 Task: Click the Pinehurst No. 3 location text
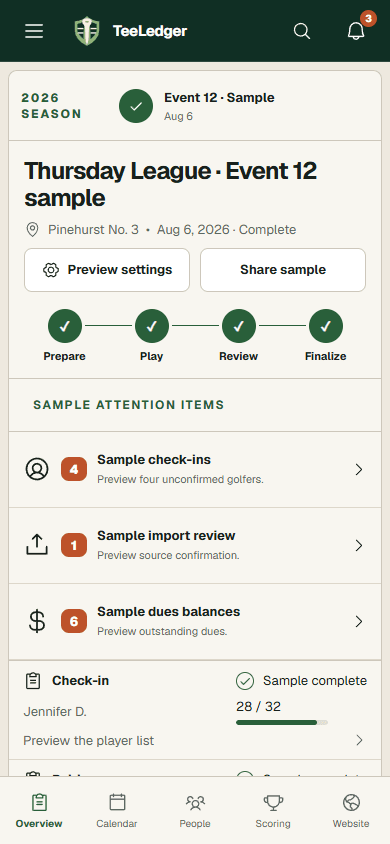(x=94, y=230)
